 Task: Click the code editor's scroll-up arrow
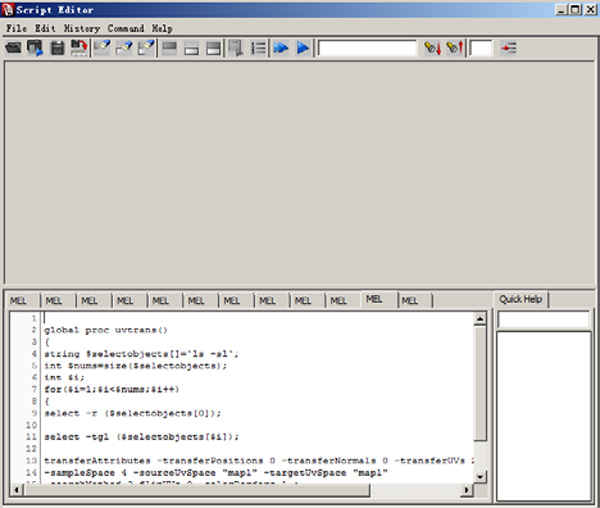(x=480, y=318)
